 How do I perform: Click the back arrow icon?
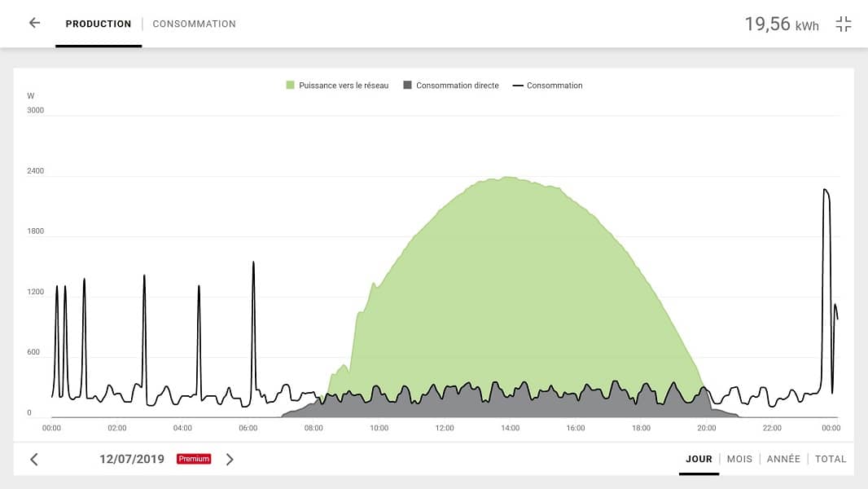(34, 24)
